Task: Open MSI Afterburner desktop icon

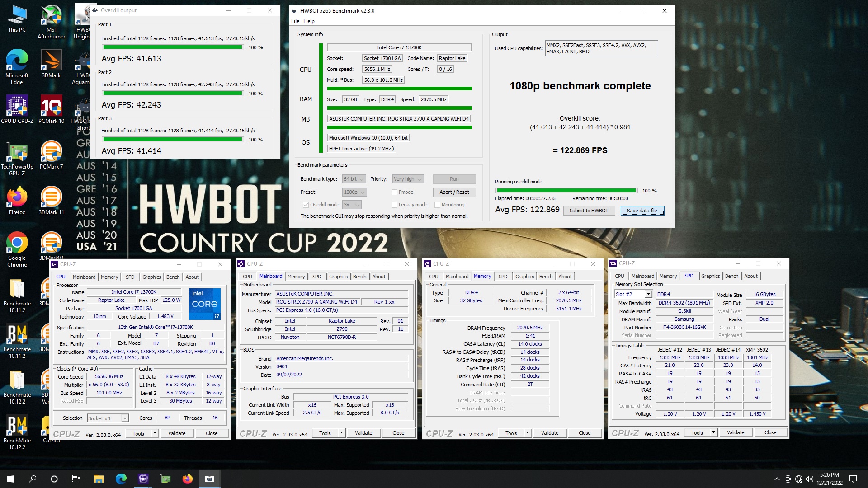Action: pyautogui.click(x=51, y=22)
